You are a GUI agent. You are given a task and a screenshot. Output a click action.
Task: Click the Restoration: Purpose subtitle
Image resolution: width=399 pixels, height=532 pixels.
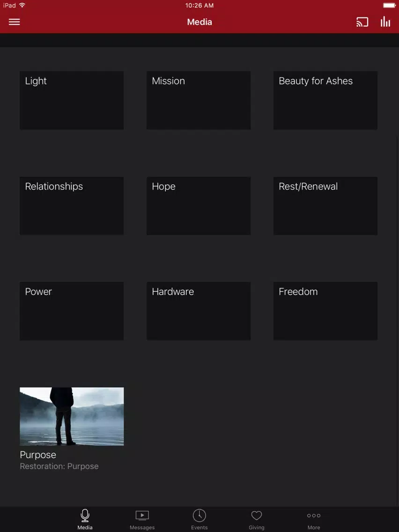pos(59,466)
